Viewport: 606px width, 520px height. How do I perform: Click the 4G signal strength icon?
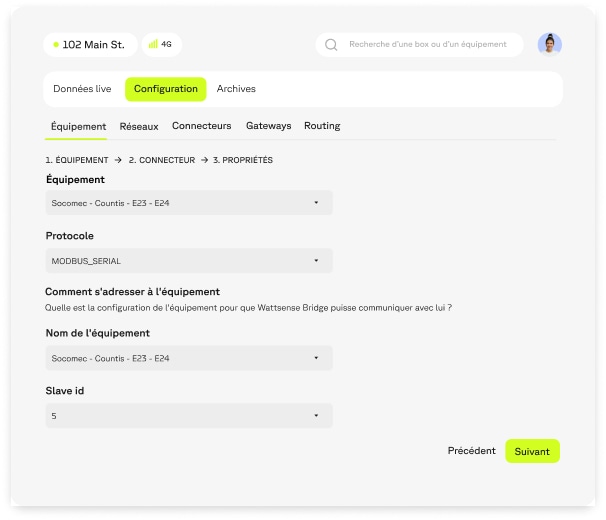(153, 45)
